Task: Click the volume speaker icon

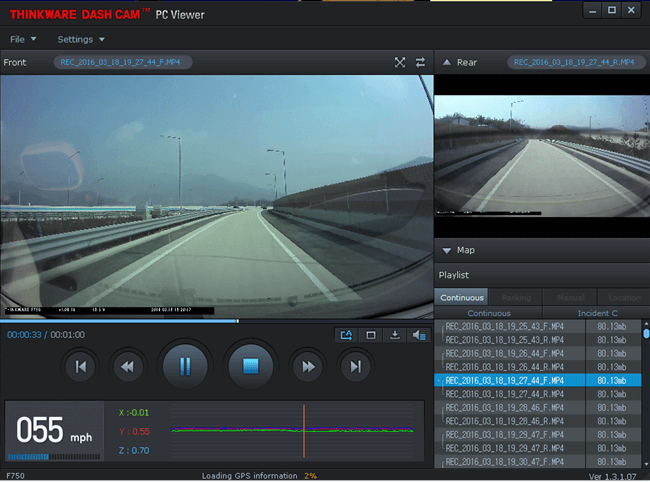Action: [x=419, y=335]
